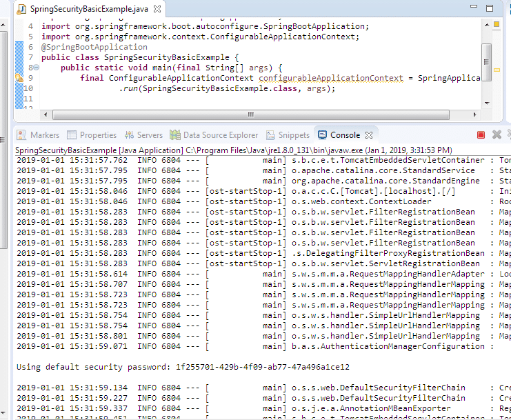
Task: Click the underlined configurableApplicationContext variable
Action: (x=330, y=78)
